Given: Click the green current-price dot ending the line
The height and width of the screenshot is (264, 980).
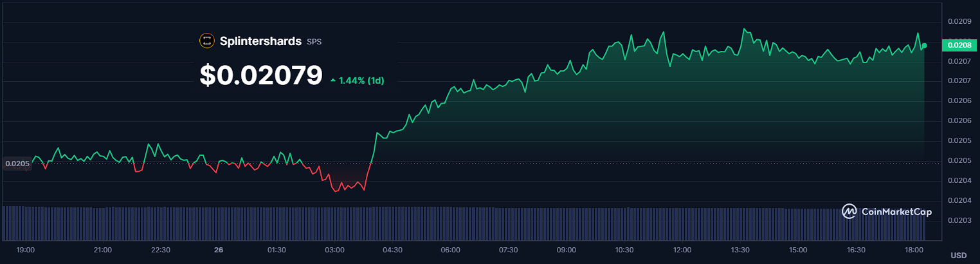Looking at the screenshot, I should point(924,46).
